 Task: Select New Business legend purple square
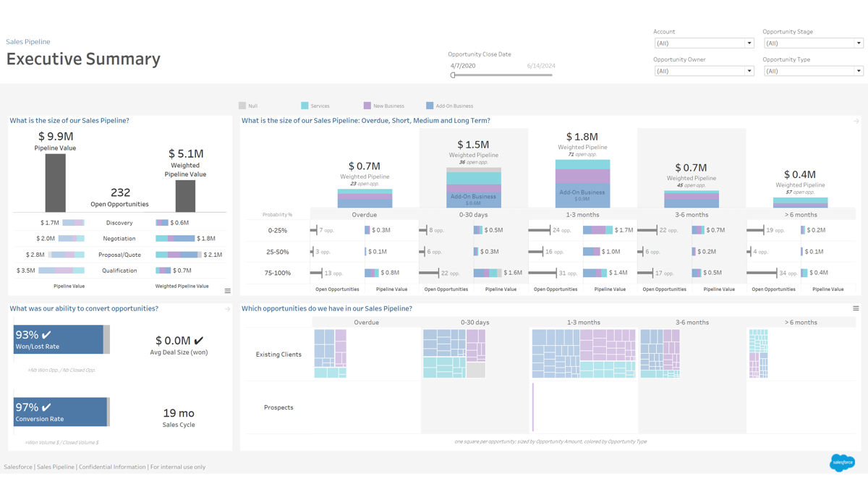367,106
